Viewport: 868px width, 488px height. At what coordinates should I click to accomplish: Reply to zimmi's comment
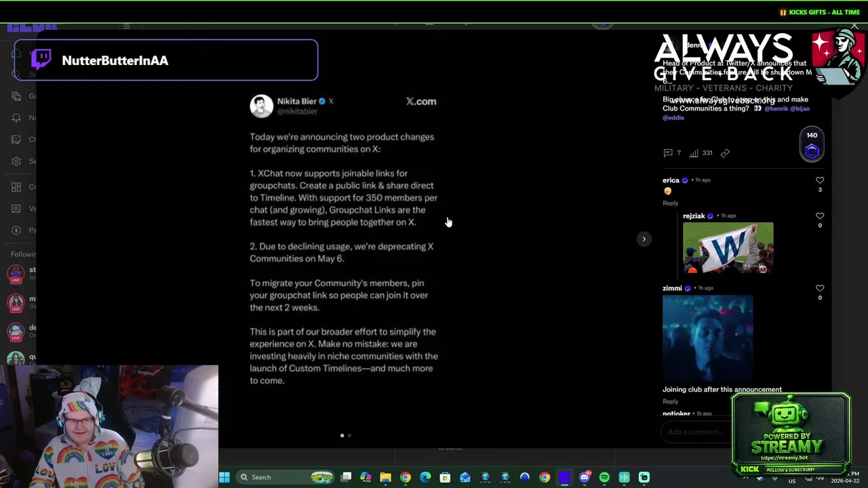point(670,402)
